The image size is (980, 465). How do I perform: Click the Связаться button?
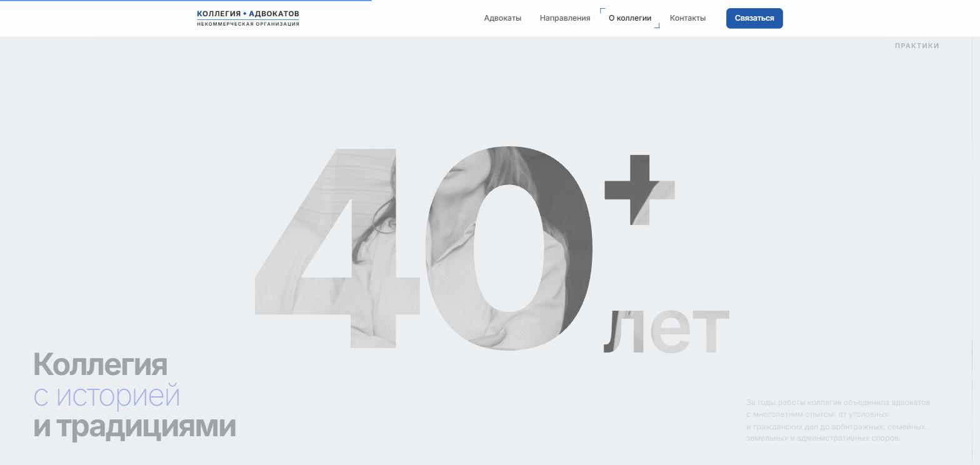pyautogui.click(x=754, y=18)
